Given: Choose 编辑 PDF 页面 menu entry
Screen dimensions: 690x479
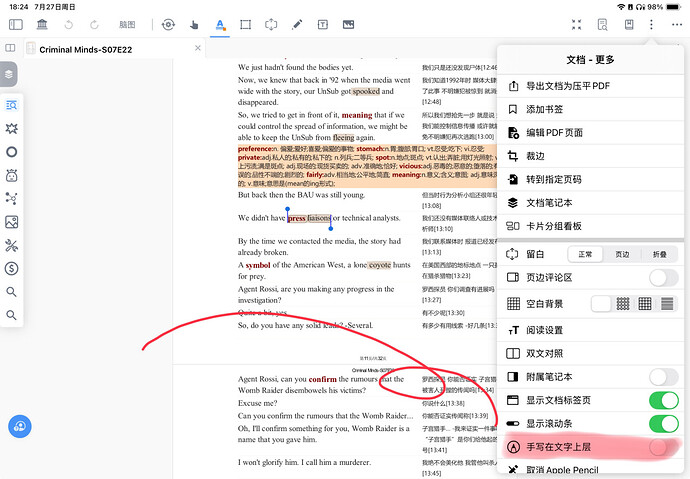Looking at the screenshot, I should pyautogui.click(x=590, y=132).
